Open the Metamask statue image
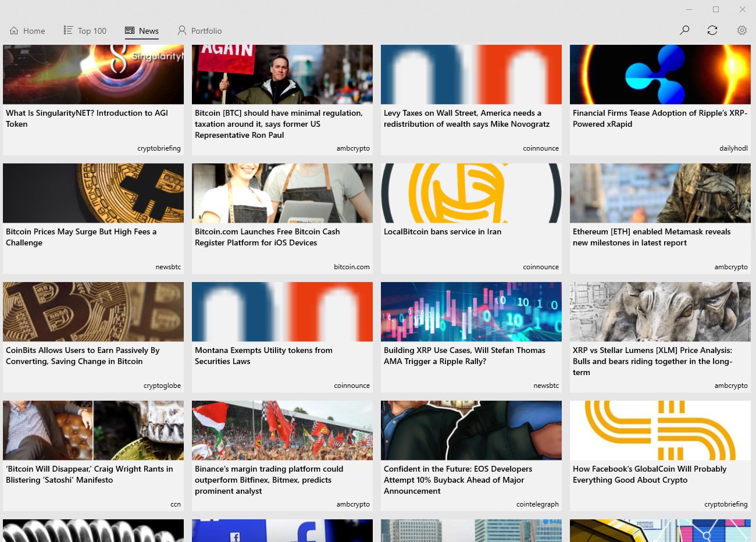The width and height of the screenshot is (756, 542). [660, 193]
